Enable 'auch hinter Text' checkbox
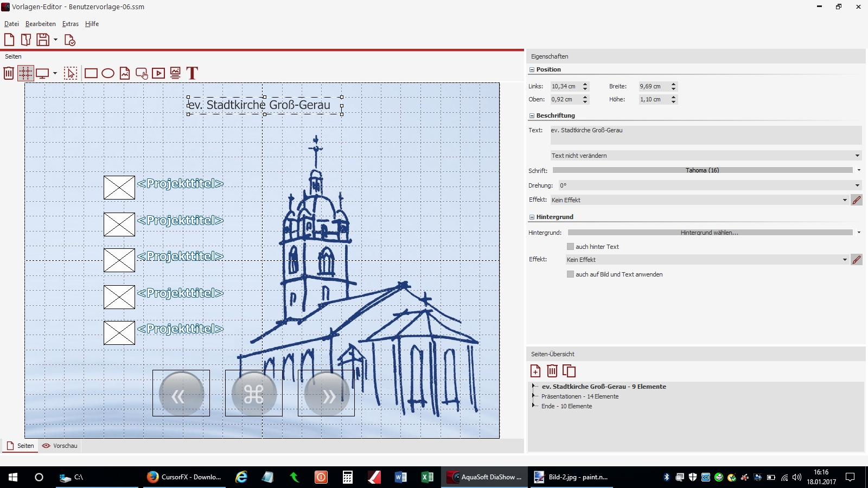 [x=570, y=247]
